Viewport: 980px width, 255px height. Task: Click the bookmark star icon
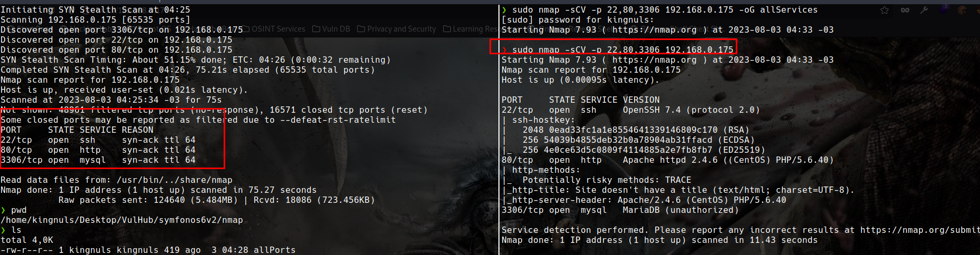(885, 10)
